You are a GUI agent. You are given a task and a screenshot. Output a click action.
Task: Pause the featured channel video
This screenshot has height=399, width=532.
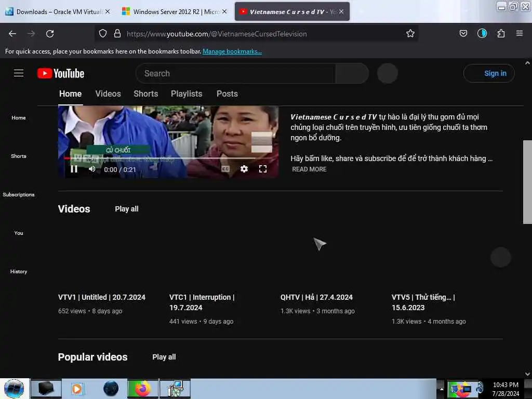74,169
